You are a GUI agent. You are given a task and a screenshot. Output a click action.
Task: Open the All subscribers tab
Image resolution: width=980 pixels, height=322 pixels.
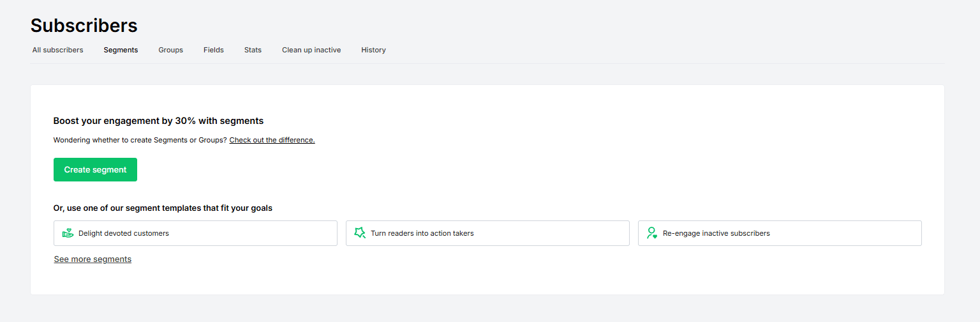[58, 50]
